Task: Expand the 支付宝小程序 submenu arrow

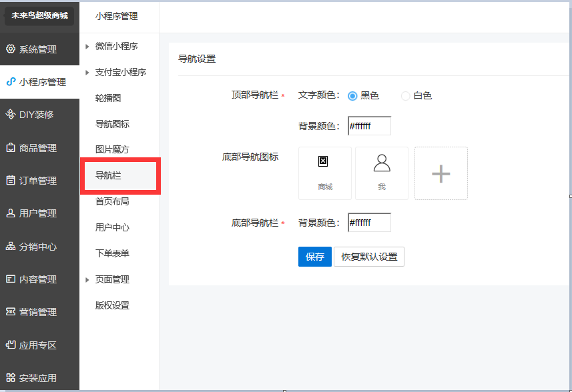Action: (87, 72)
